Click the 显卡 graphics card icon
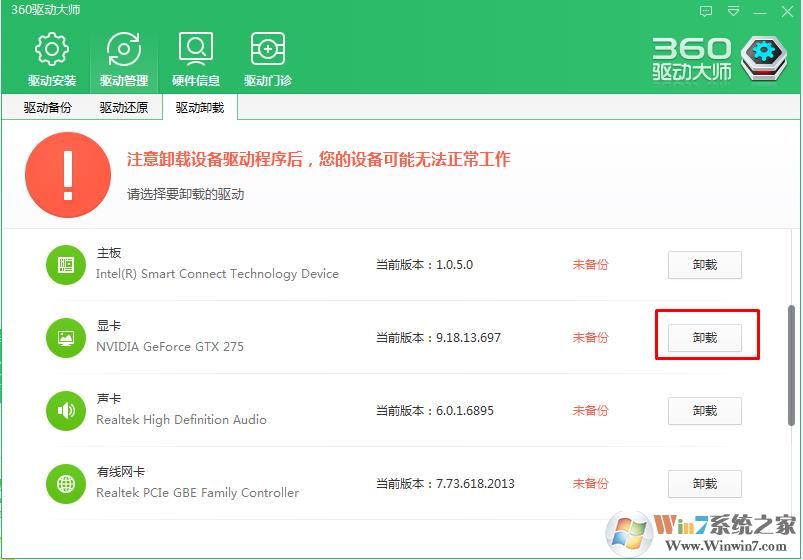Viewport: 803px width, 560px height. click(x=67, y=337)
